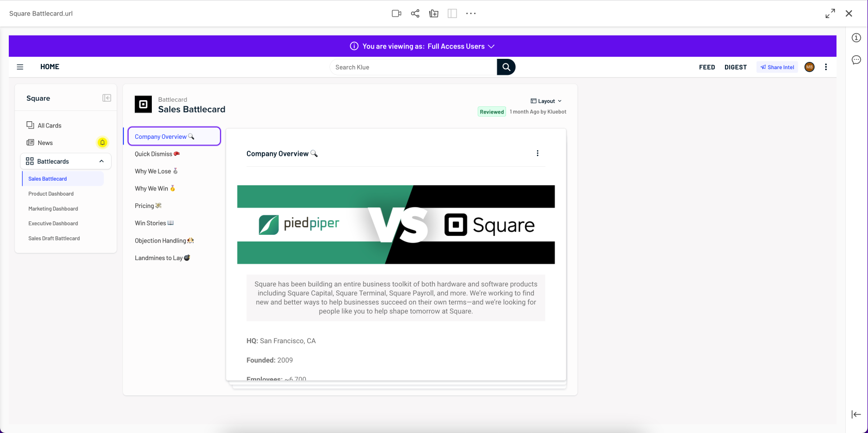Click the Search Klue input field
The height and width of the screenshot is (433, 868).
[413, 67]
